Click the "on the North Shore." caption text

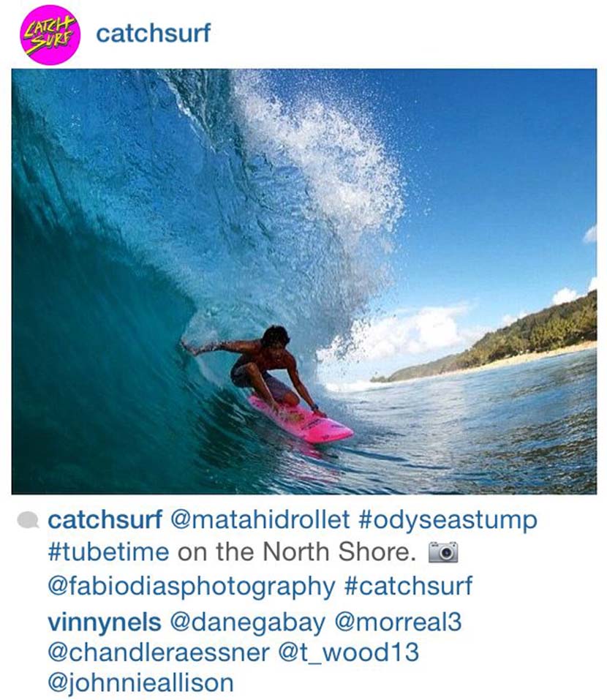click(296, 552)
